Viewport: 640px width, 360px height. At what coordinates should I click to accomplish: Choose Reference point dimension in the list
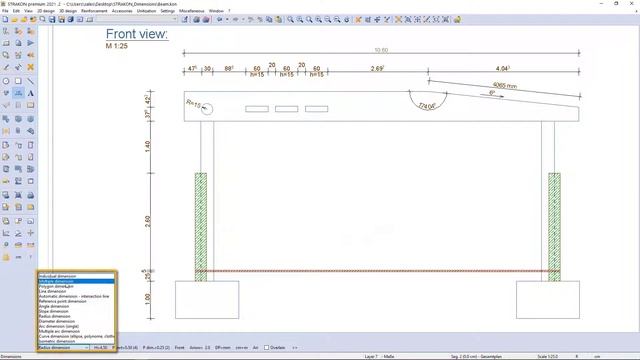click(x=76, y=301)
